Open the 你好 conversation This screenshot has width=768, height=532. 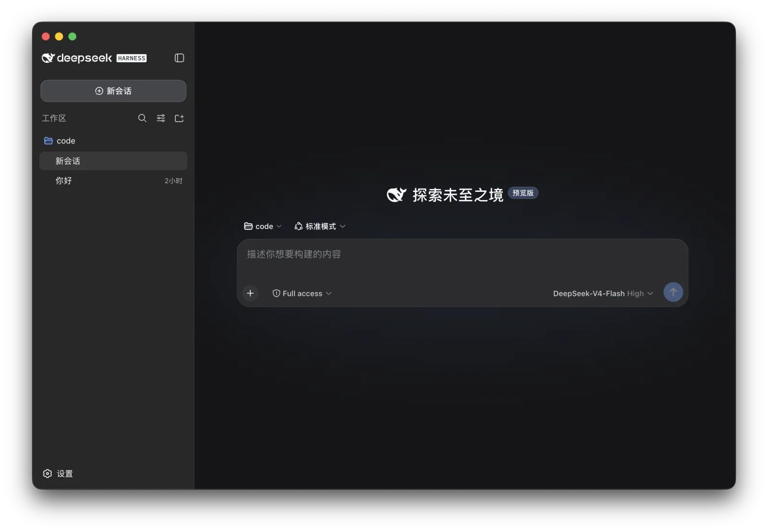tap(113, 181)
